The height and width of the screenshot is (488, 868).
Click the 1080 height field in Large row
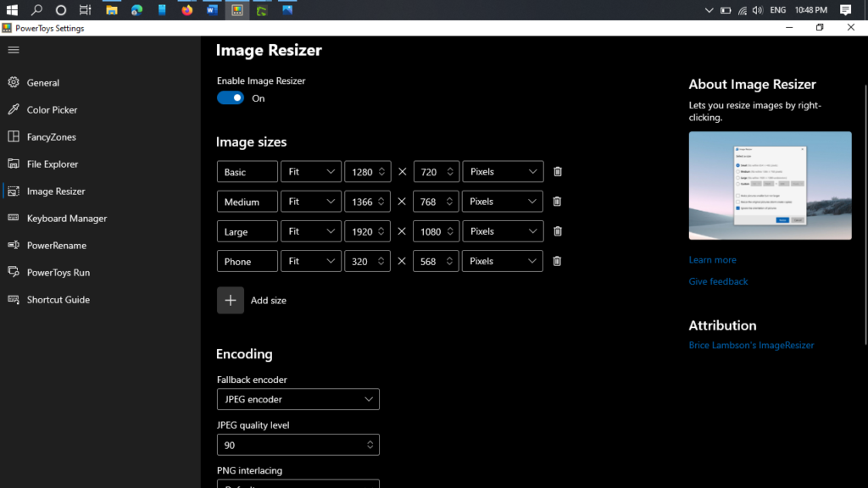436,231
